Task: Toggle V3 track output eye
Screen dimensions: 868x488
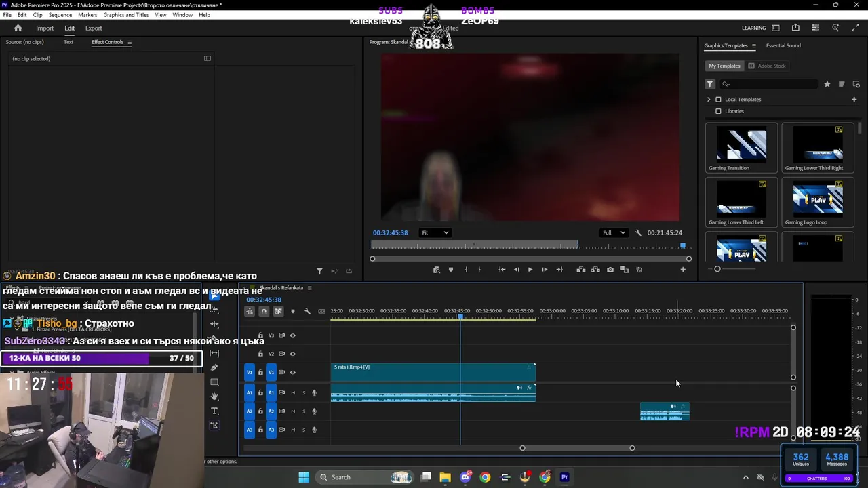Action: 293,335
